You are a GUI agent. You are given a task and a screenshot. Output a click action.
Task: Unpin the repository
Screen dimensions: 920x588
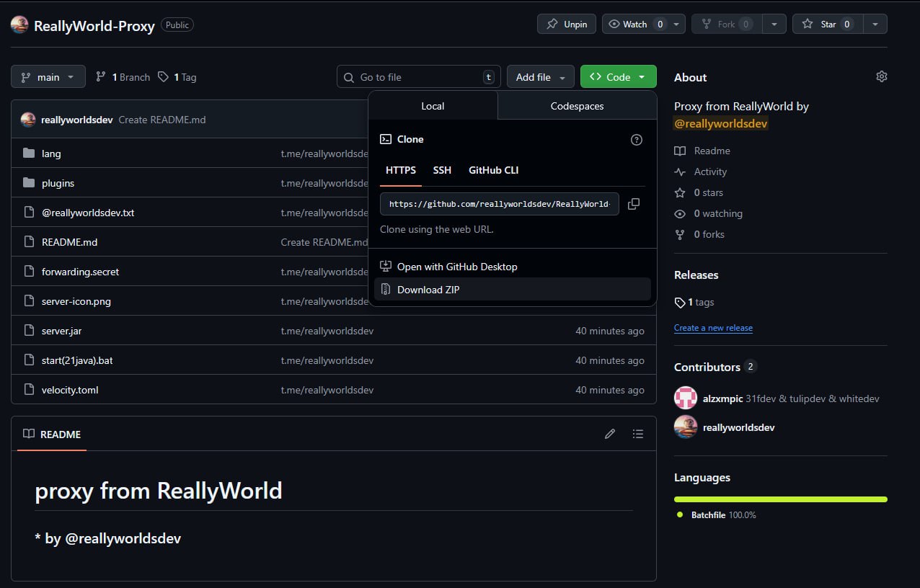(566, 24)
